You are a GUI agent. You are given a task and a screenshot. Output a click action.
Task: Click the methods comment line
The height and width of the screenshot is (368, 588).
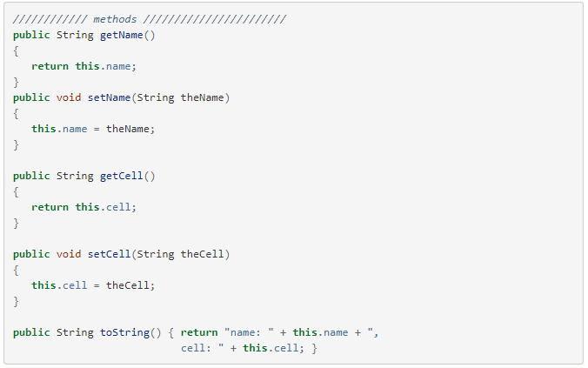150,19
